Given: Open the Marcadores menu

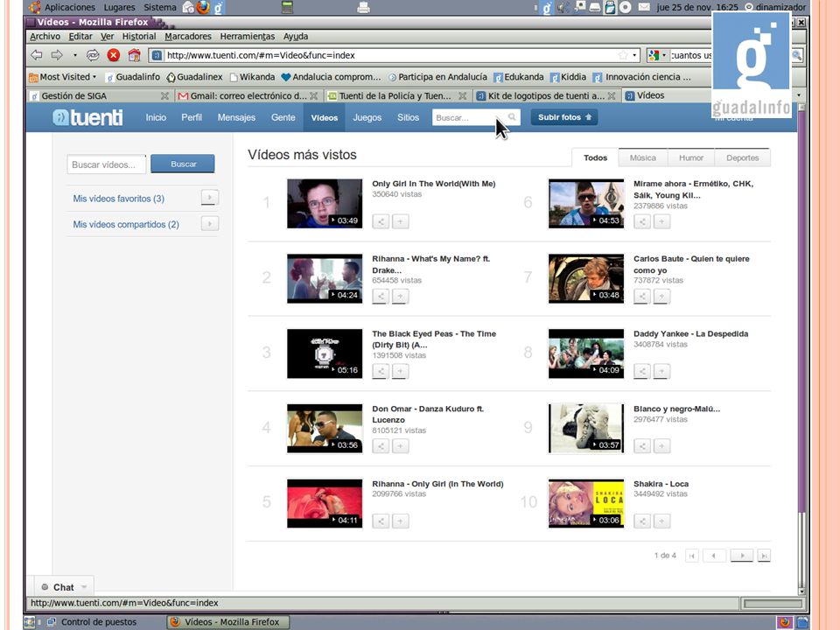Looking at the screenshot, I should (x=188, y=37).
